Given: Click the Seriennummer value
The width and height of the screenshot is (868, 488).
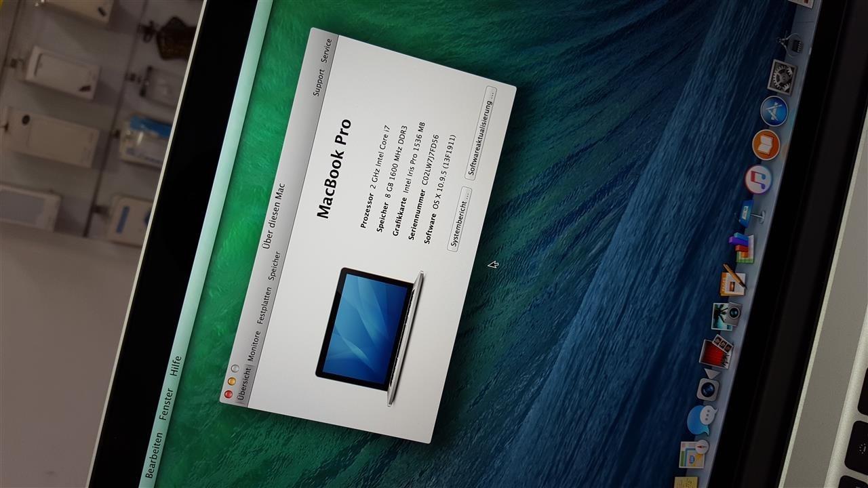Looking at the screenshot, I should [429, 160].
